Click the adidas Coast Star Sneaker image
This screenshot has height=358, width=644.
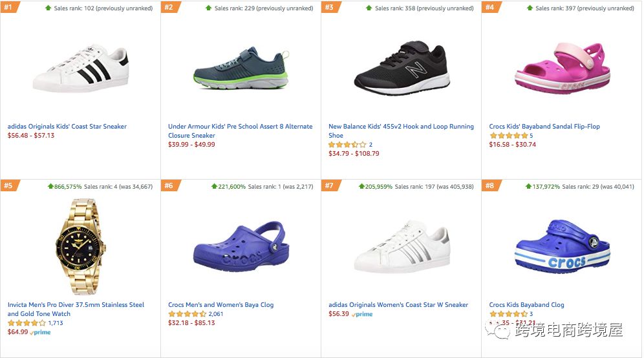81,68
